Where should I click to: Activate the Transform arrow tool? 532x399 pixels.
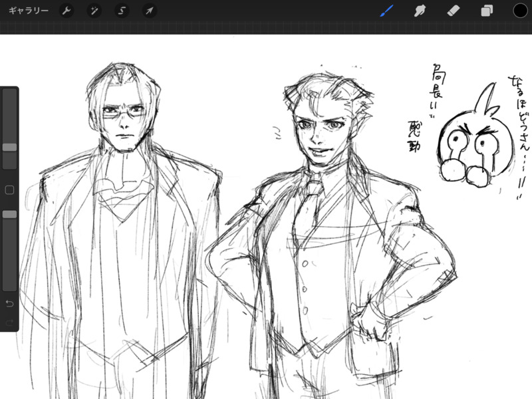click(149, 11)
